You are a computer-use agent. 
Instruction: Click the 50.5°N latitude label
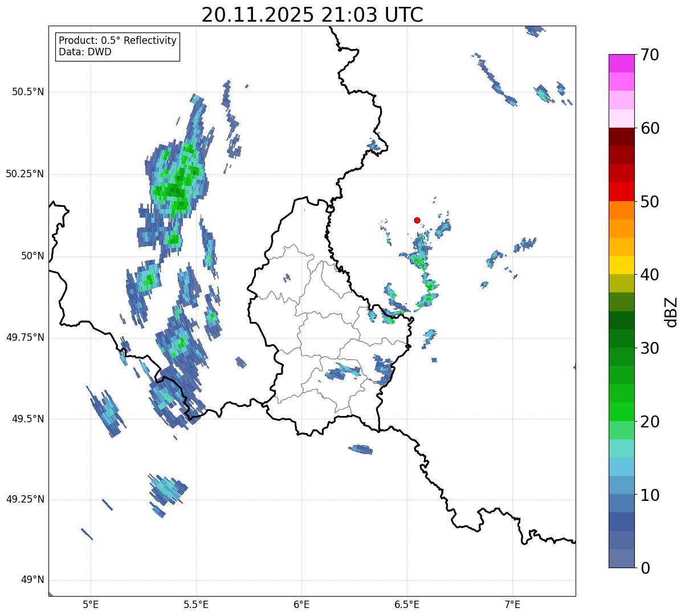click(x=28, y=92)
